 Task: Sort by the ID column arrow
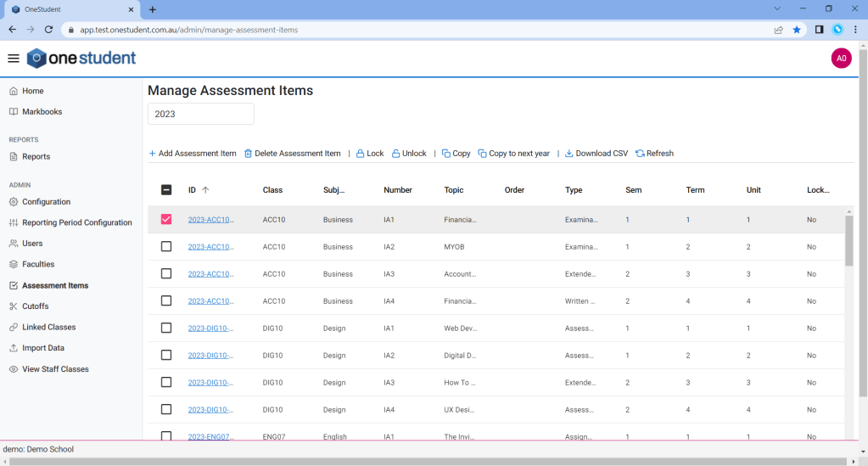point(205,190)
